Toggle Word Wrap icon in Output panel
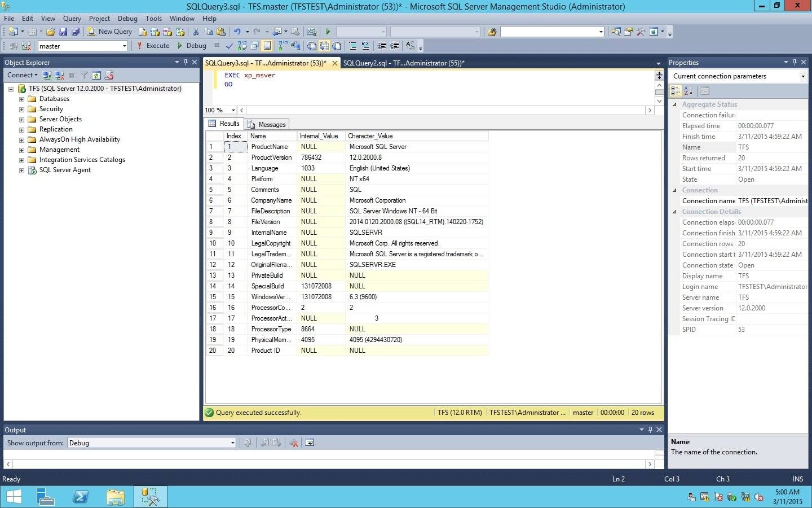The width and height of the screenshot is (812, 508). tap(310, 443)
